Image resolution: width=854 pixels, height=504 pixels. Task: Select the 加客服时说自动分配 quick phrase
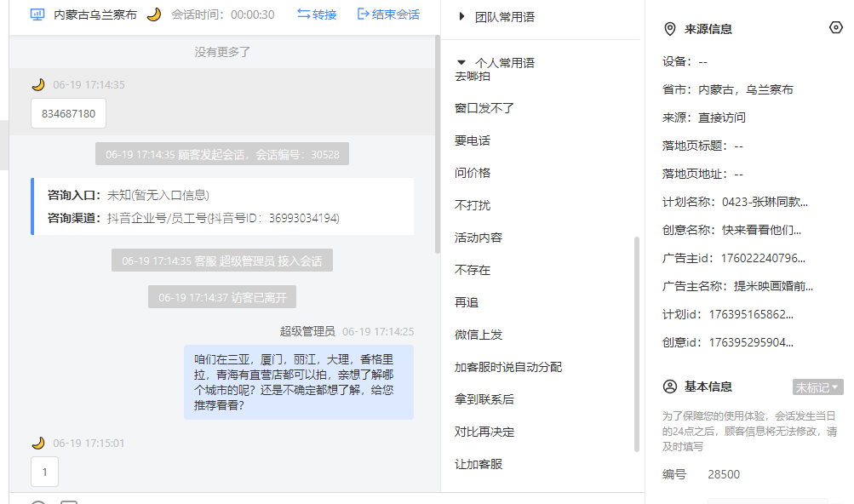508,367
